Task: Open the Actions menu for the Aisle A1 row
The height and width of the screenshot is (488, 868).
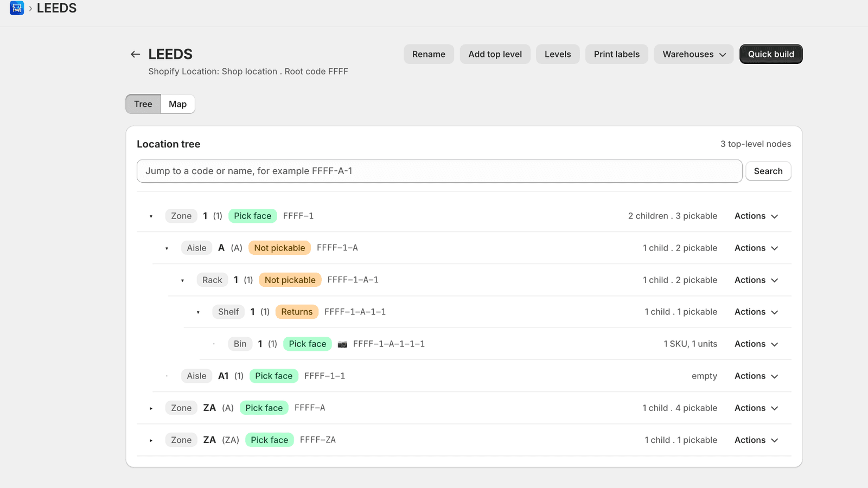Action: click(x=756, y=376)
